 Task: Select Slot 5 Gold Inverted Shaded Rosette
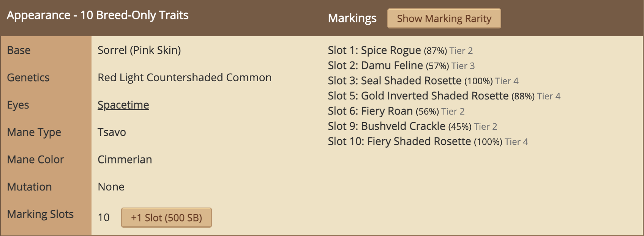click(x=444, y=96)
